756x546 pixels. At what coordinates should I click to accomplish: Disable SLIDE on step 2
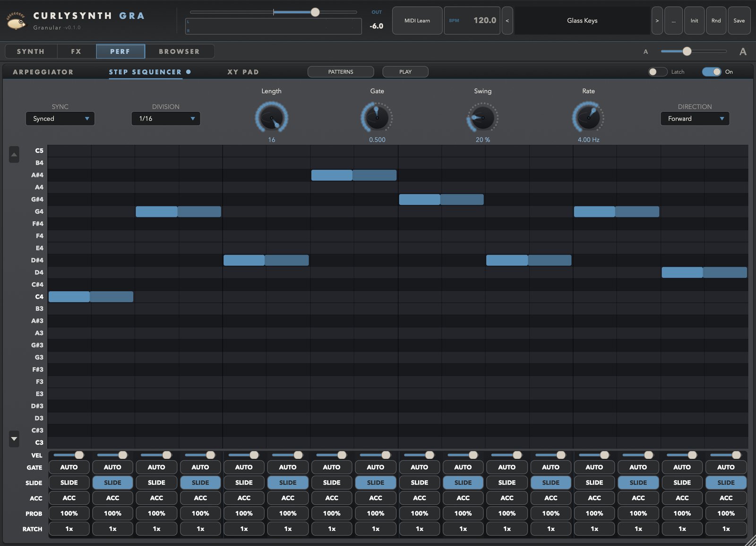pyautogui.click(x=112, y=483)
